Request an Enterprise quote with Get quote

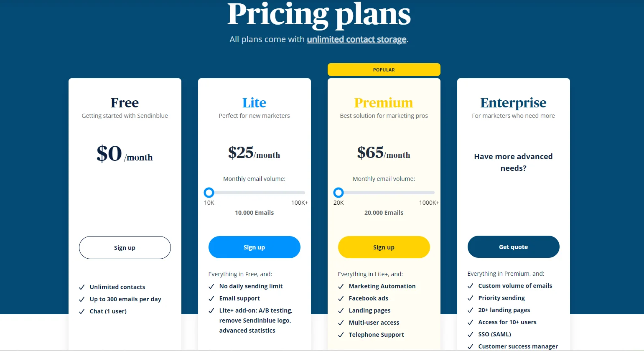[514, 247]
